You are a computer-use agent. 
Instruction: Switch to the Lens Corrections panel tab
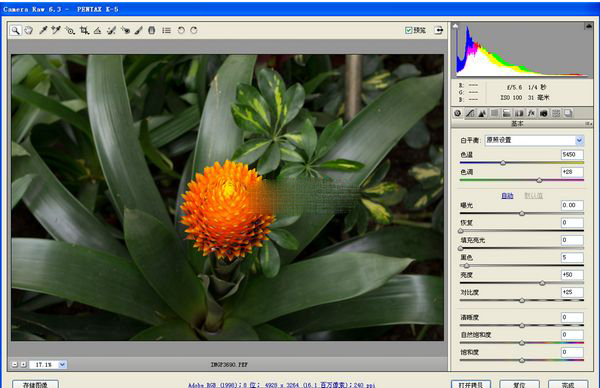tap(519, 113)
